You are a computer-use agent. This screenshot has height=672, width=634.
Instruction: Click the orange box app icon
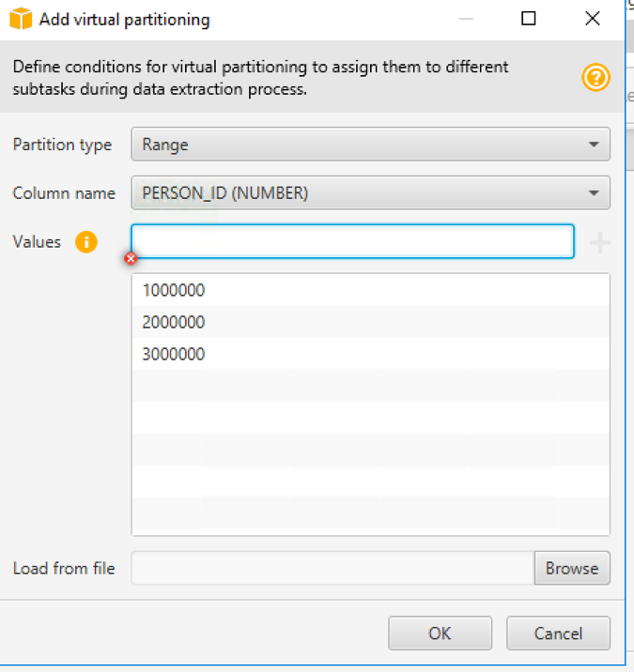21,19
